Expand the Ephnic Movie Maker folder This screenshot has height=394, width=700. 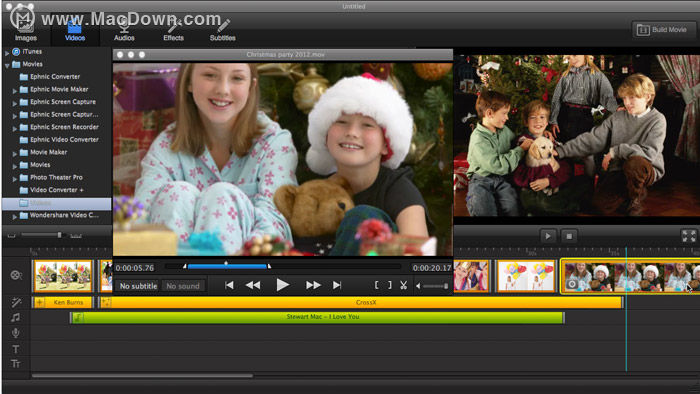click(x=15, y=90)
